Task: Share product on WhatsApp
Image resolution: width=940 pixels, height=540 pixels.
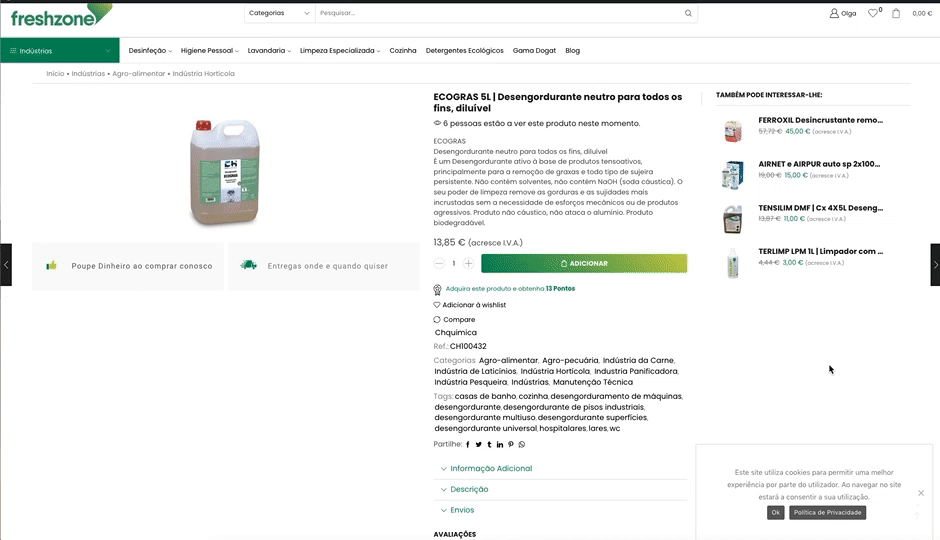Action: tap(522, 445)
